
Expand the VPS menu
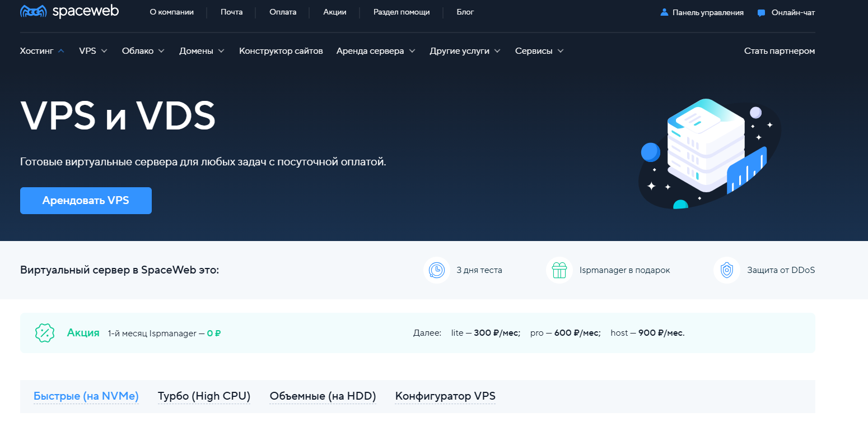[93, 51]
